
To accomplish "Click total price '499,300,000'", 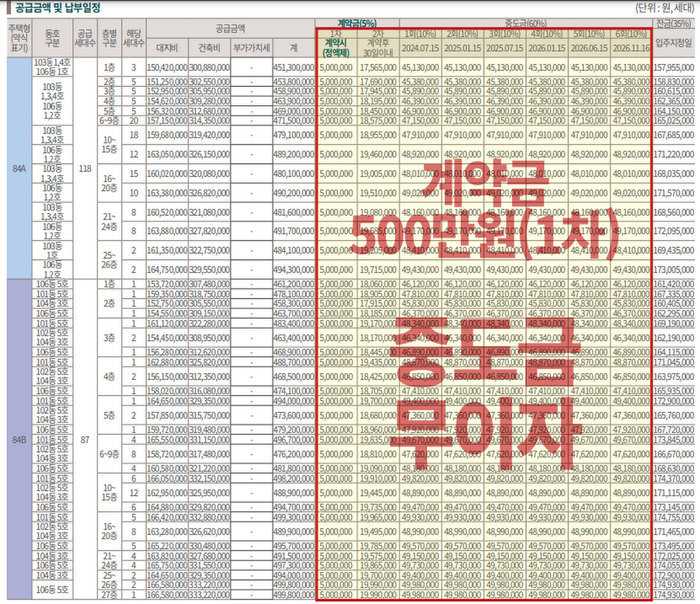I will (x=293, y=517).
